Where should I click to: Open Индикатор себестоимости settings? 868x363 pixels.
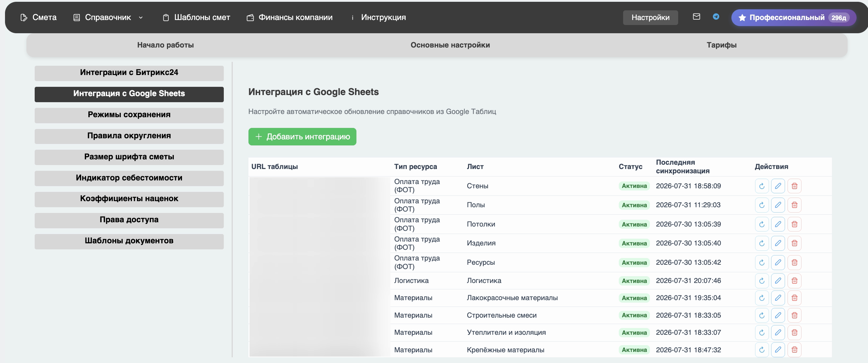[x=129, y=178]
